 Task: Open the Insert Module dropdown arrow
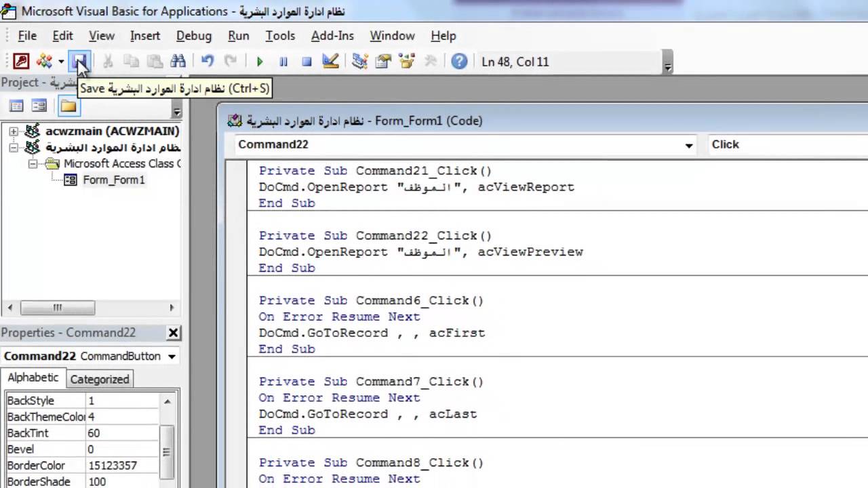coord(60,62)
